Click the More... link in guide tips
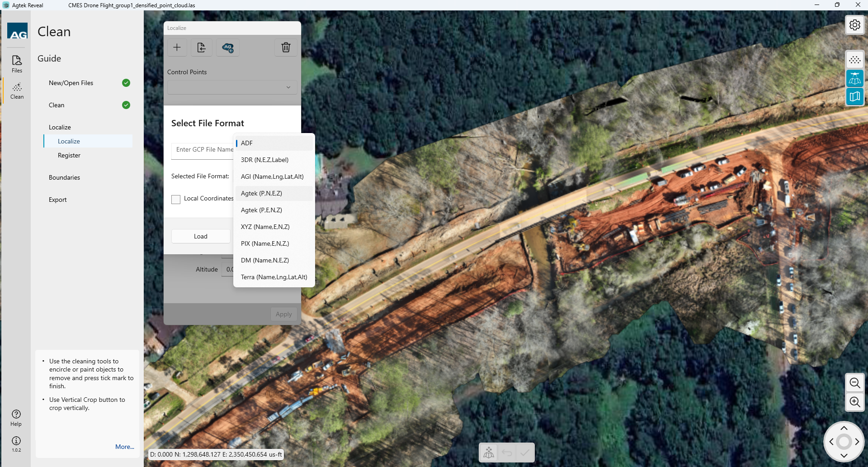The width and height of the screenshot is (868, 467). [x=124, y=447]
